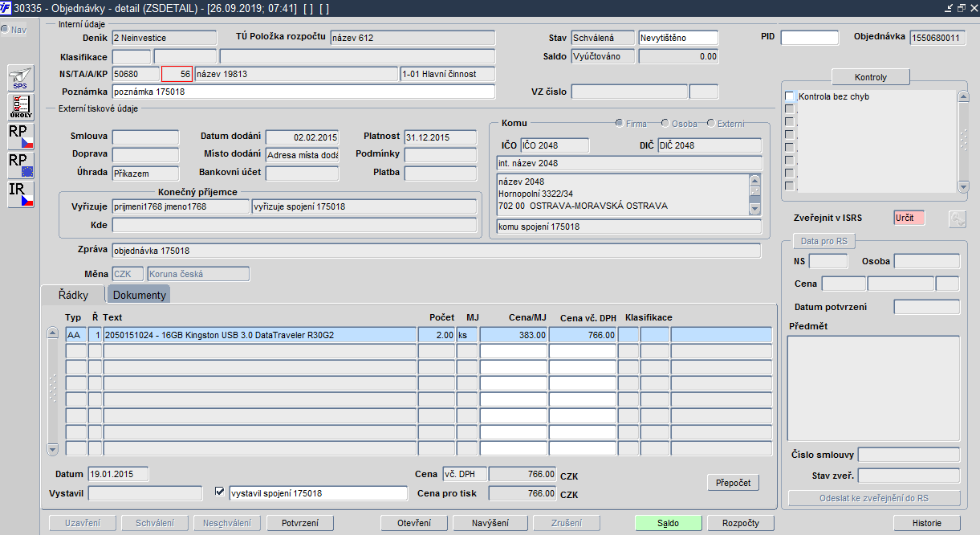The image size is (980, 535).
Task: Click the Cena/MJ cell 383.00
Action: (514, 335)
